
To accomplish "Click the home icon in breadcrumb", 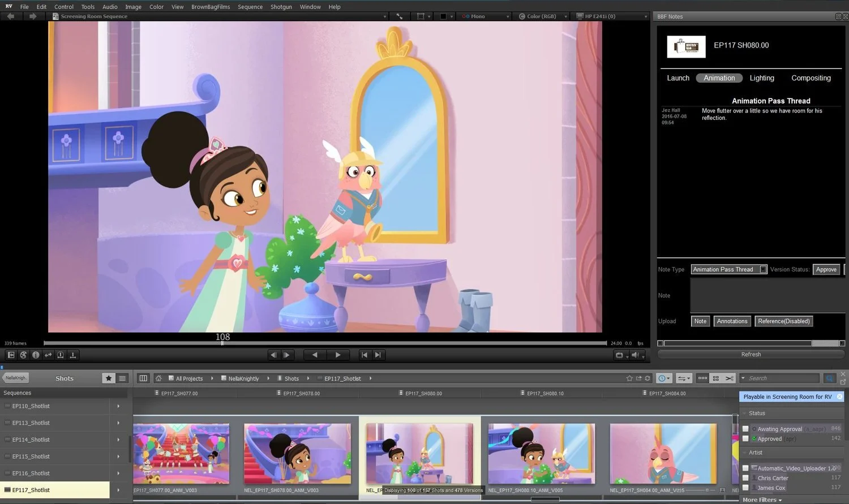I will click(x=159, y=378).
